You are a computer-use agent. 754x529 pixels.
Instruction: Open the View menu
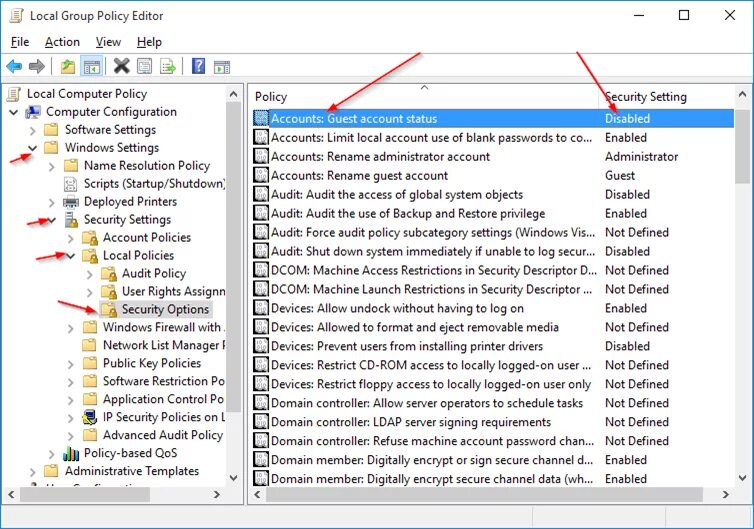point(108,42)
